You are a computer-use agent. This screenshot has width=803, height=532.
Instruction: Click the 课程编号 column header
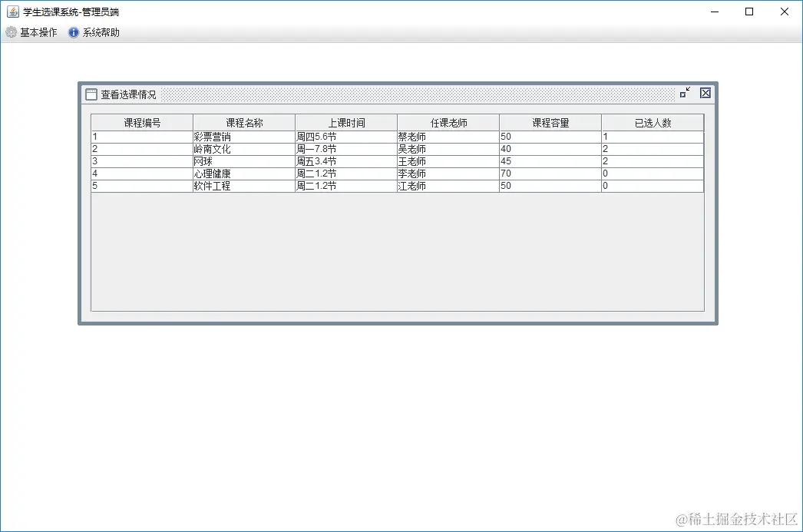click(142, 123)
